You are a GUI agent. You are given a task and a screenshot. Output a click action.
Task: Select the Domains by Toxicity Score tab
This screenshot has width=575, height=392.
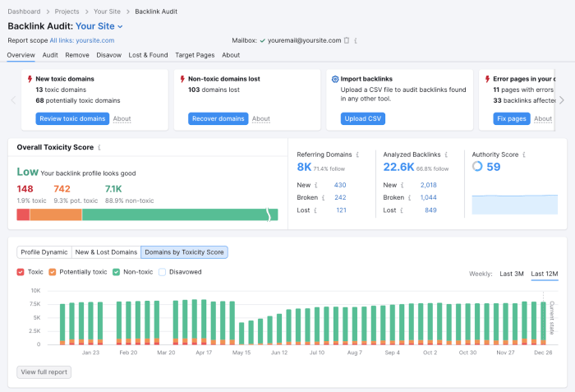pos(184,252)
